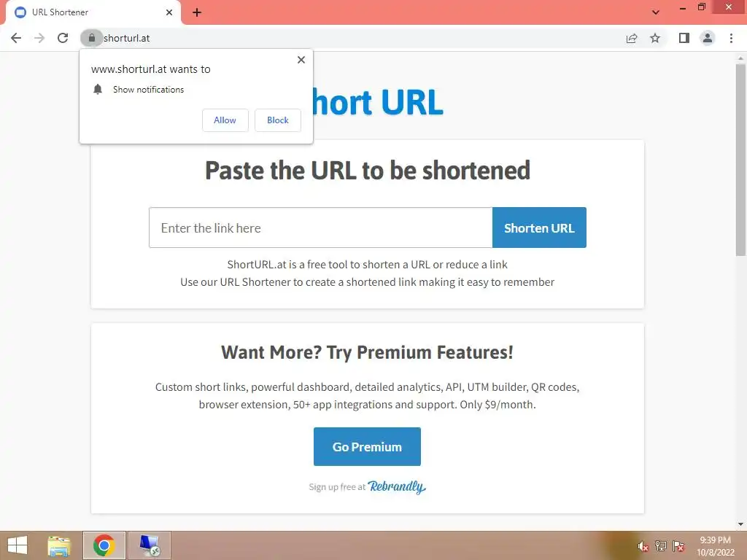
Task: Click 'Want More? Try Premium Features!' heading
Action: [x=368, y=352]
